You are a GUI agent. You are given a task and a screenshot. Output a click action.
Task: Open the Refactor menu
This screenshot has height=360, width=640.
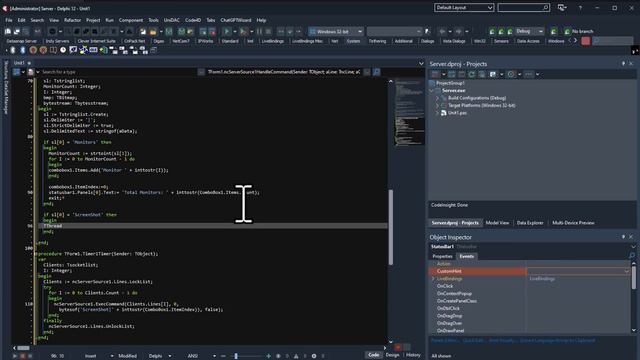tap(72, 20)
